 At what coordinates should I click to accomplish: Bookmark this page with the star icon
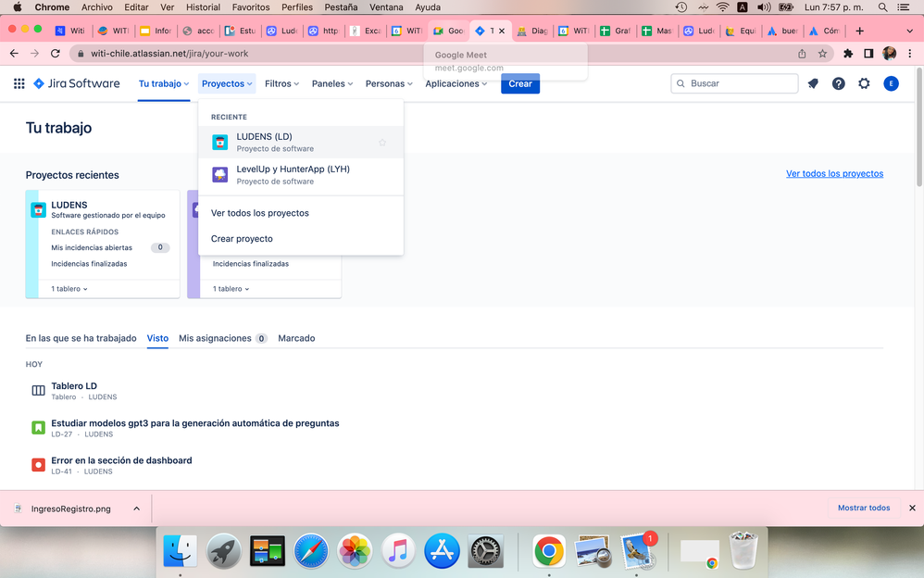[823, 54]
